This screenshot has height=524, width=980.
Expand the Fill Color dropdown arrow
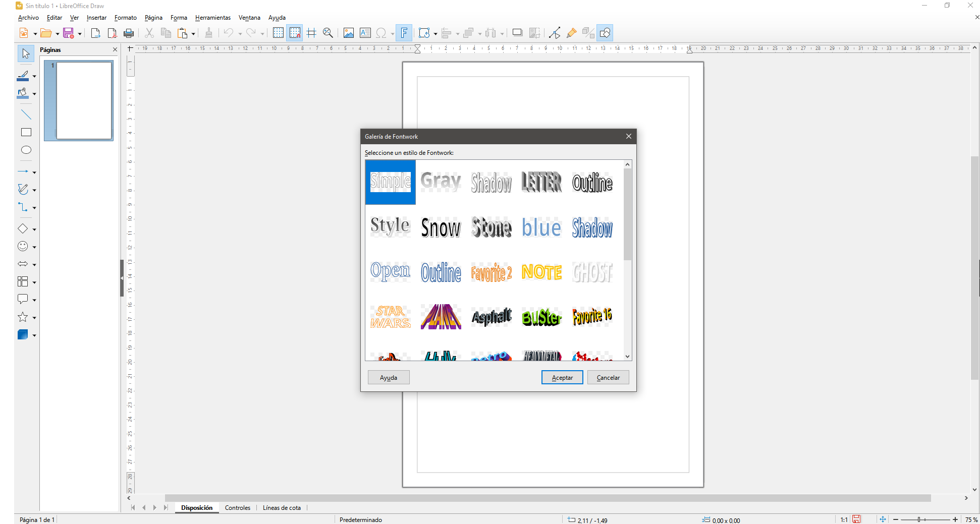pos(34,94)
